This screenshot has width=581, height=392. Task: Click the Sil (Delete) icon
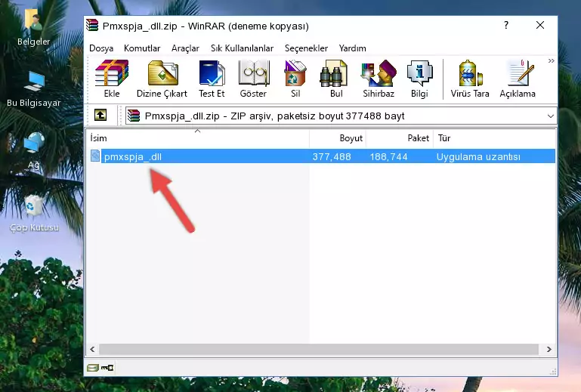click(295, 79)
